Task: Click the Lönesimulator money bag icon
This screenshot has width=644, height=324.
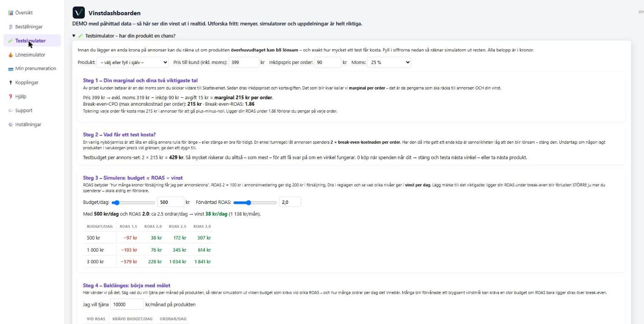Action: [x=11, y=55]
